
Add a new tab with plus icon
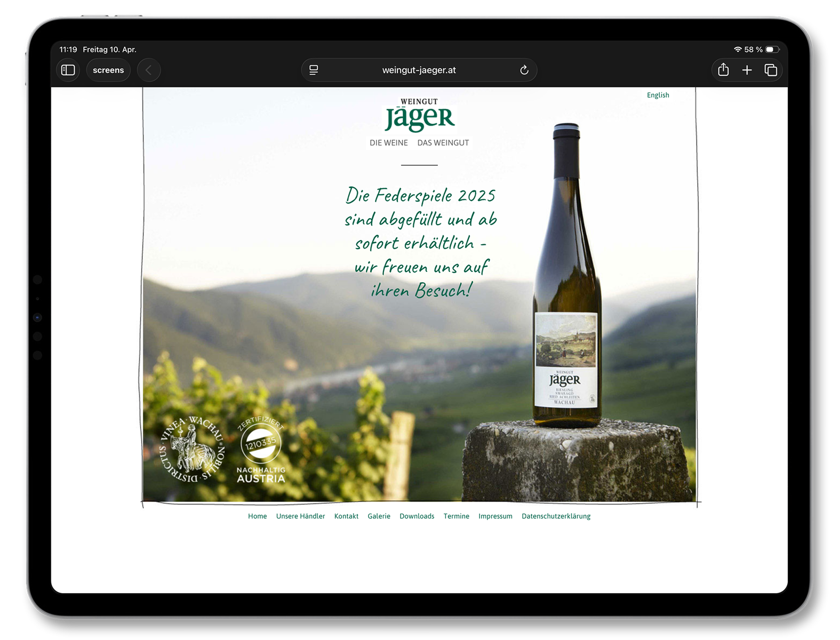[747, 70]
